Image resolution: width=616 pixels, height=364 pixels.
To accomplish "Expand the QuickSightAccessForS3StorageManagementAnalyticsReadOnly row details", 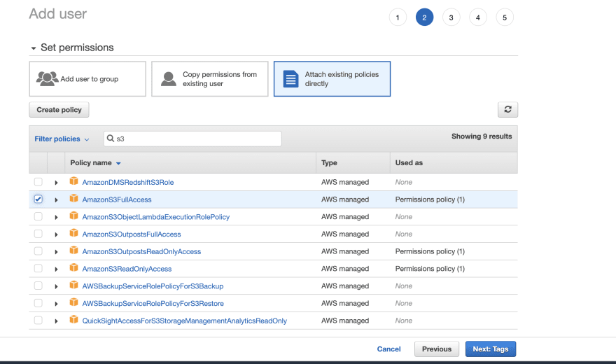I will click(56, 321).
